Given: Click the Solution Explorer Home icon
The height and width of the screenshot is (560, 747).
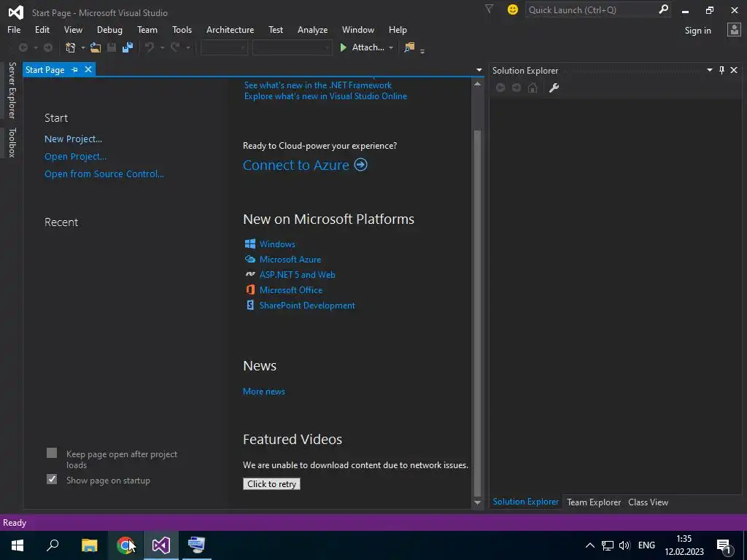Looking at the screenshot, I should (x=533, y=87).
